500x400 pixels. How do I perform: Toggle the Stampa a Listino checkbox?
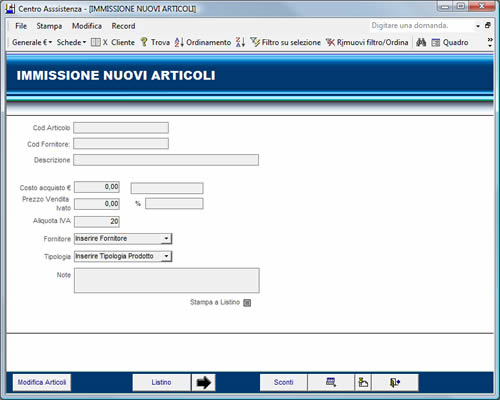pyautogui.click(x=247, y=302)
